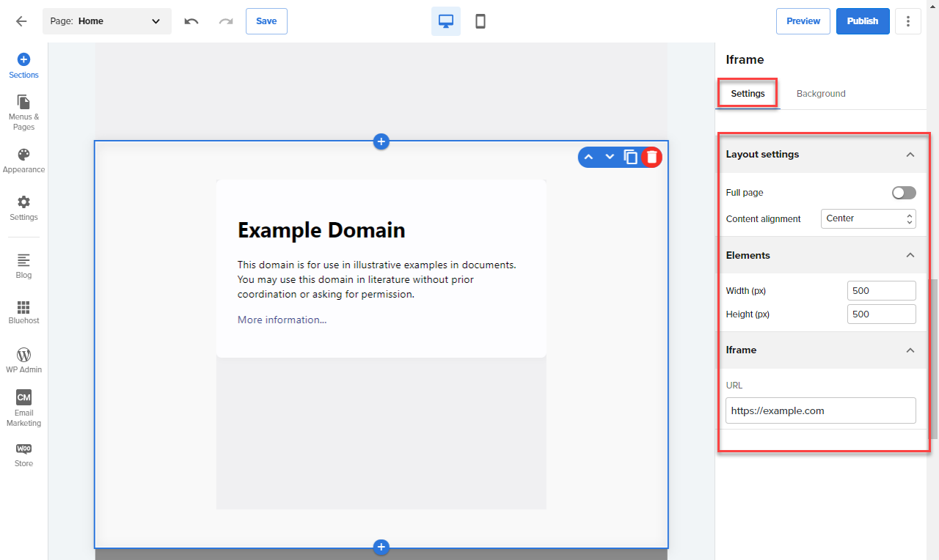Open the WooCommerce Store item
This screenshot has width=939, height=560.
coord(23,455)
